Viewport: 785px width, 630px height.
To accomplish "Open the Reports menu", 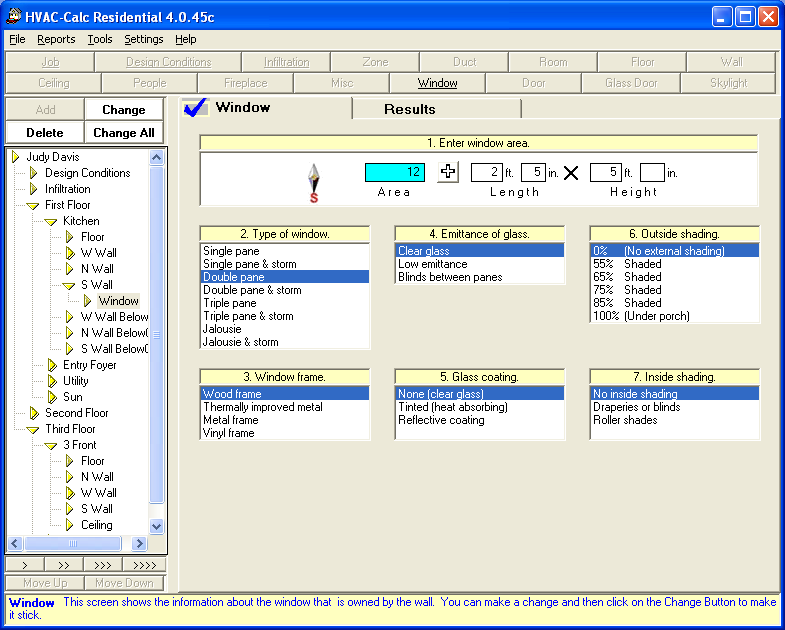I will point(56,39).
